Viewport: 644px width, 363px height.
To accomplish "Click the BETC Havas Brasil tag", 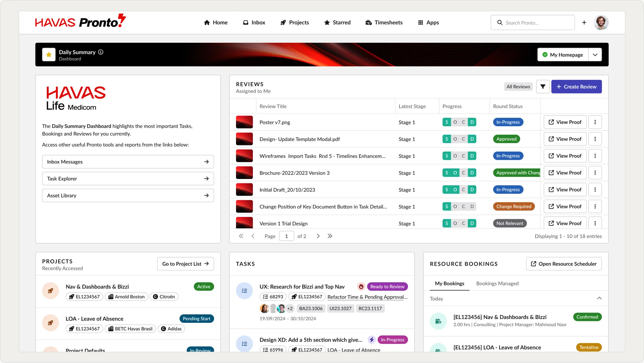I will pos(130,329).
